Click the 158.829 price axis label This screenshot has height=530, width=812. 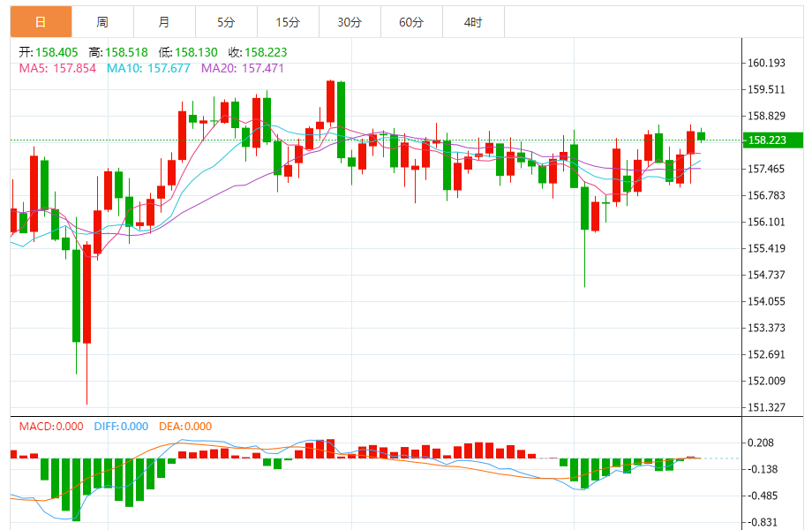point(766,116)
